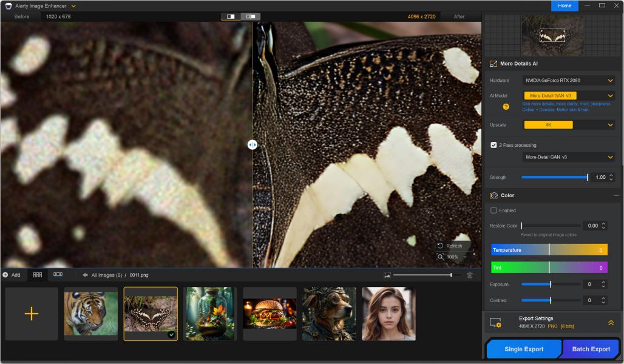
Task: Select the filmstrip thumbnail view icon
Action: click(x=58, y=275)
